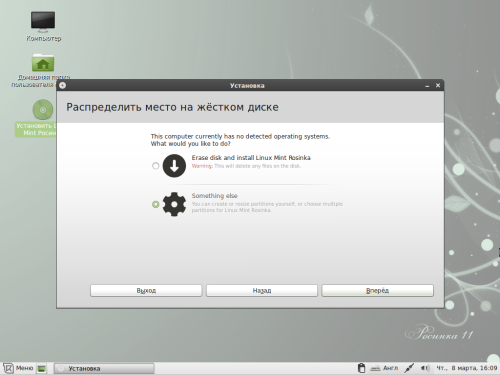500x375 pixels.
Task: Open the clipboard tray icon
Action: 361,368
